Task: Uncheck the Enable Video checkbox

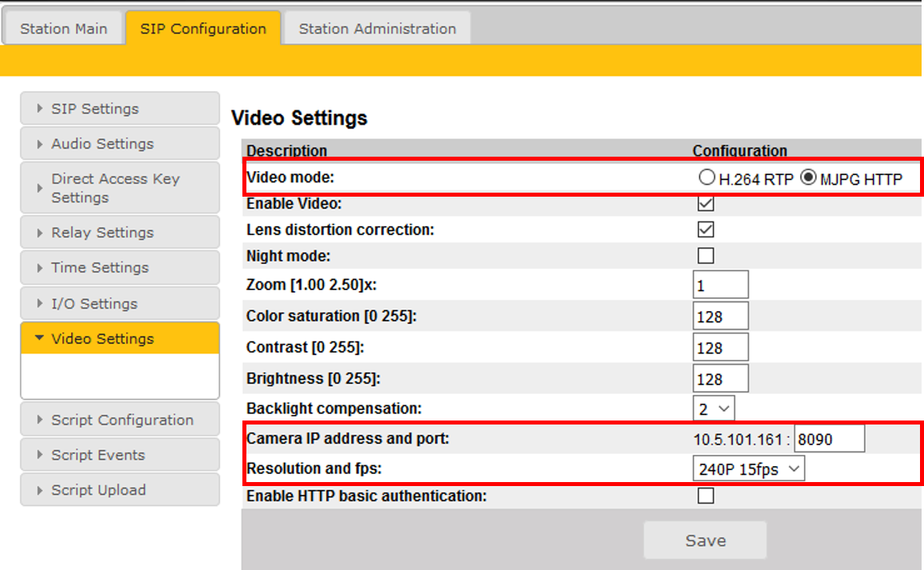Action: (x=706, y=203)
